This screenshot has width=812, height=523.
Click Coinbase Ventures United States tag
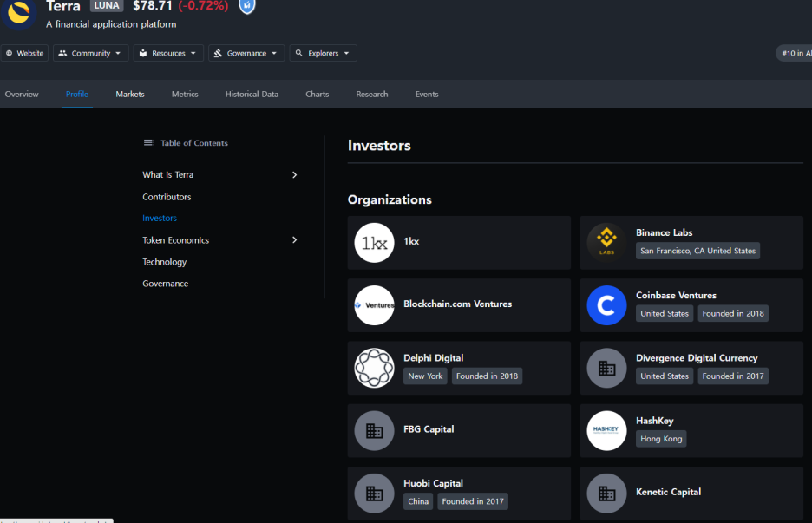click(665, 313)
